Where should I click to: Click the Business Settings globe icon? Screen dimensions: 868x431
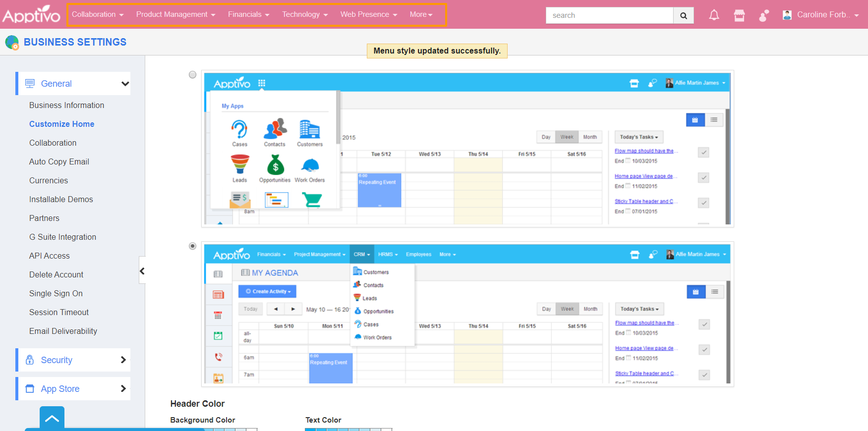(x=12, y=43)
